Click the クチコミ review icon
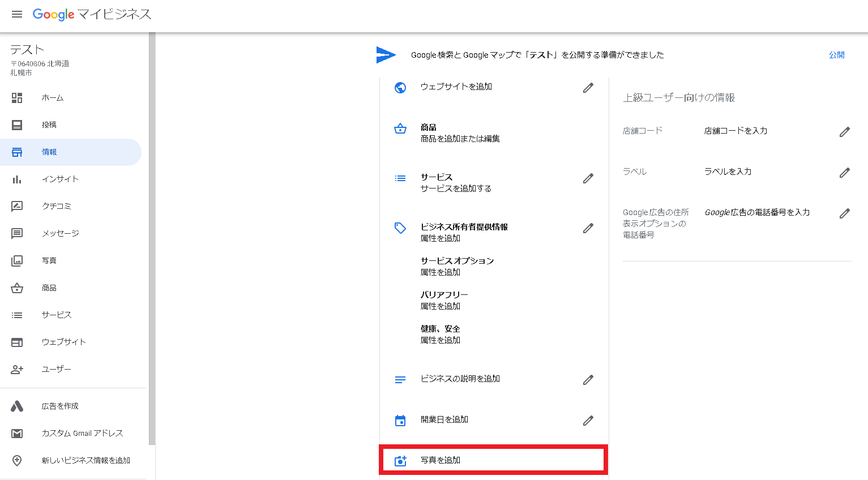 pos(17,207)
